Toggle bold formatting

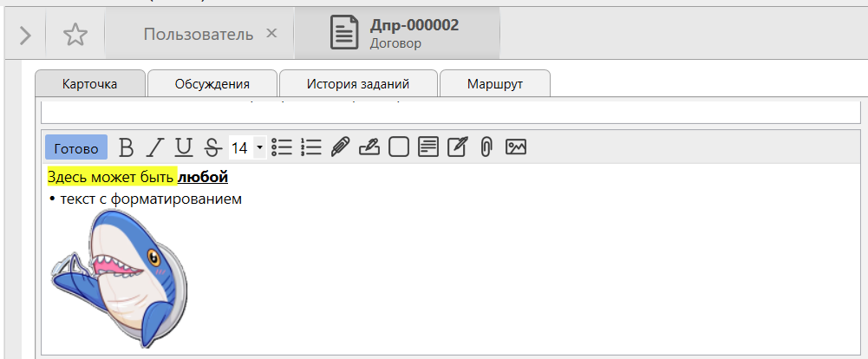127,147
